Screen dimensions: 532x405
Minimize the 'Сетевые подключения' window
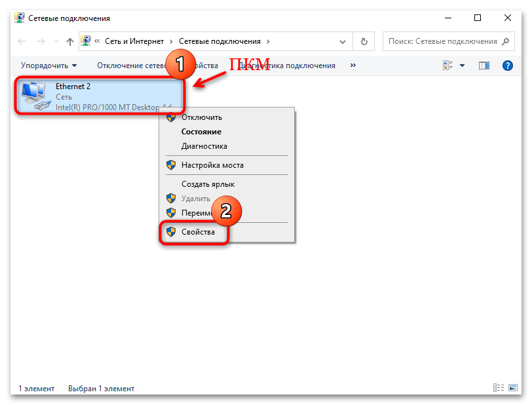(448, 18)
